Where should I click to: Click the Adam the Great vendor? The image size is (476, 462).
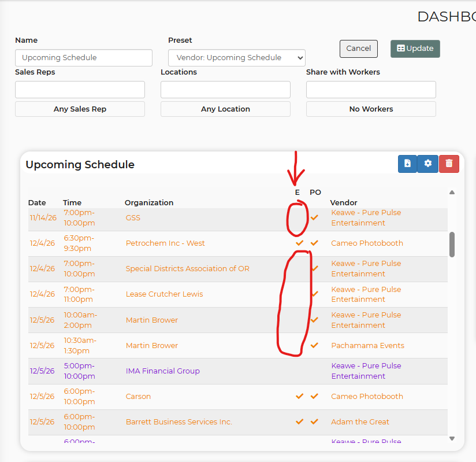[360, 422]
